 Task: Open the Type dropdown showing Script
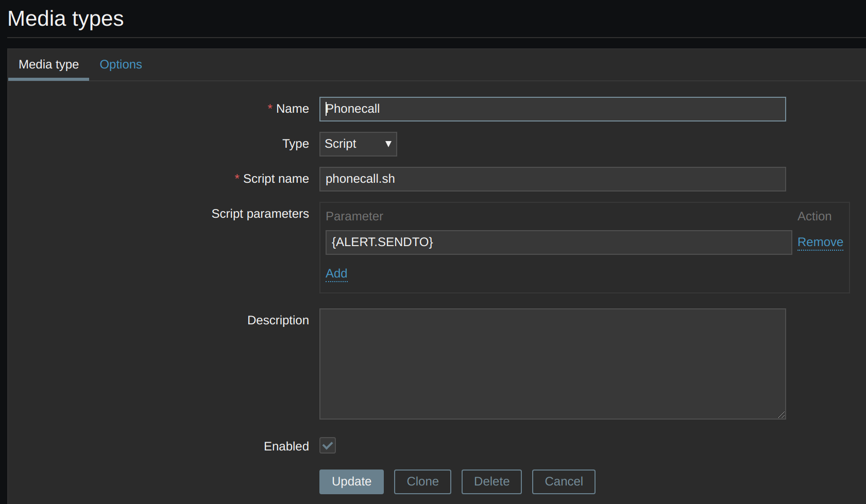[358, 144]
